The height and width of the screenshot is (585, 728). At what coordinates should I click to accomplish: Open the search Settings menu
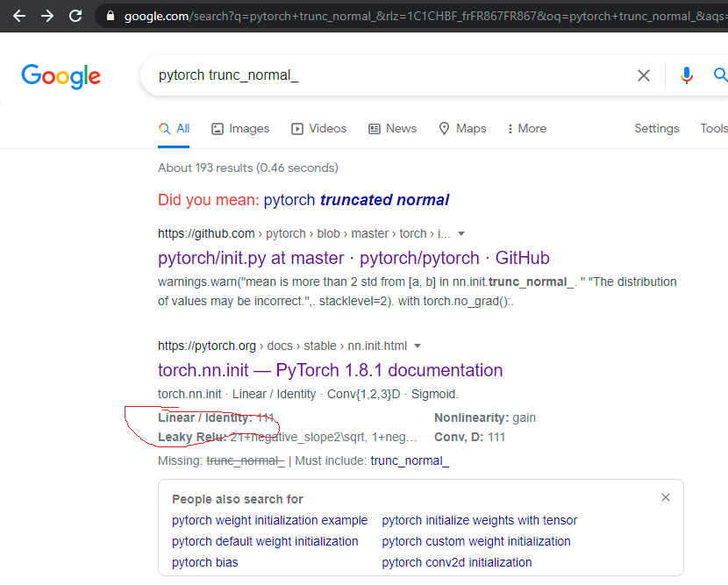656,128
